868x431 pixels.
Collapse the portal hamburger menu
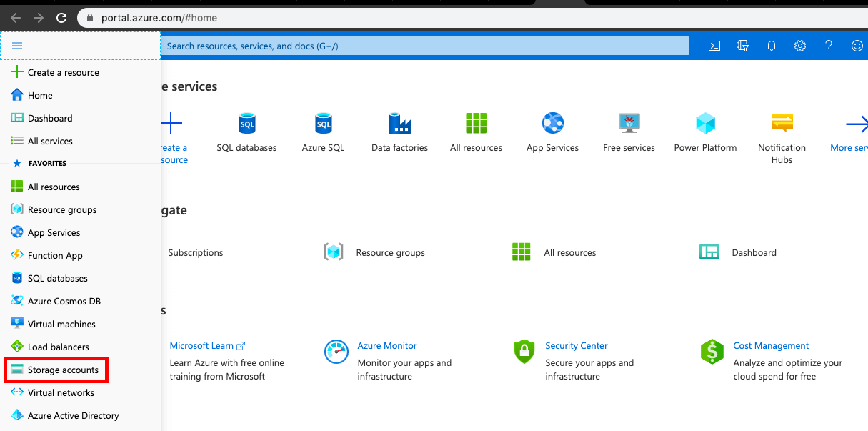tap(17, 46)
